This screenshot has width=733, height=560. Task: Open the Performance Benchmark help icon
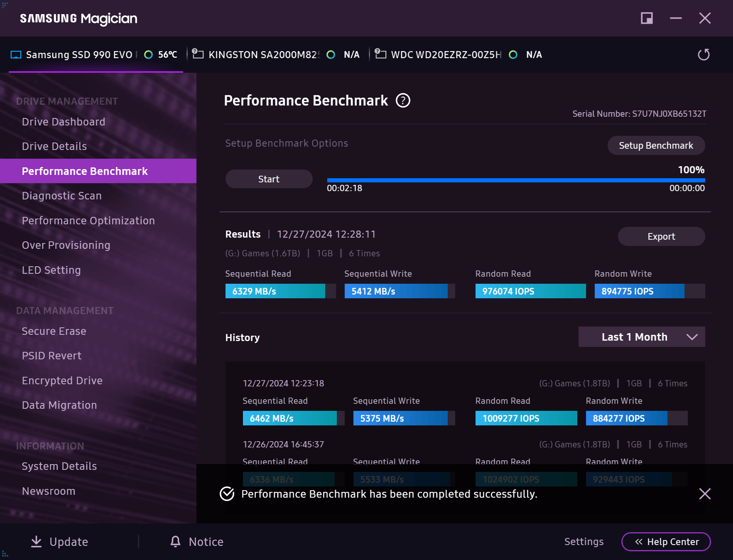tap(403, 101)
